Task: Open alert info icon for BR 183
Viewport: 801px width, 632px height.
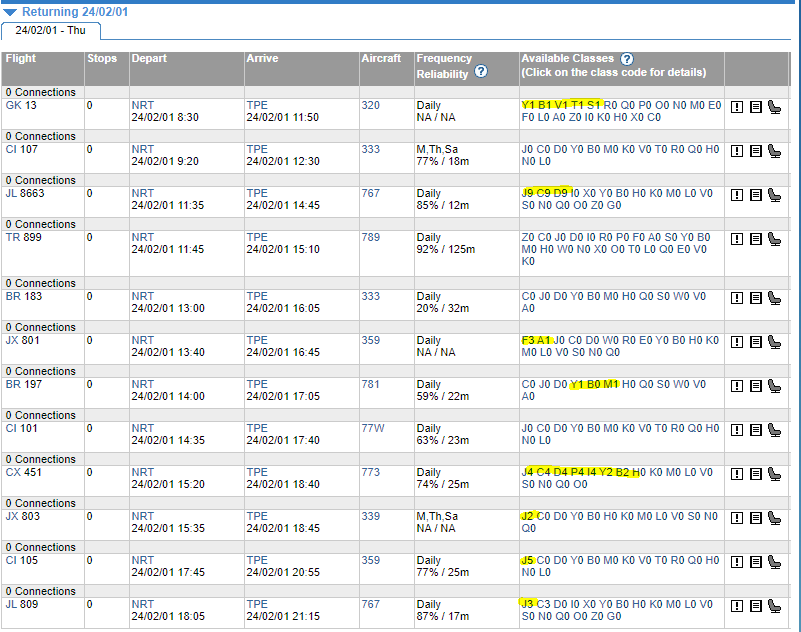Action: pos(737,298)
